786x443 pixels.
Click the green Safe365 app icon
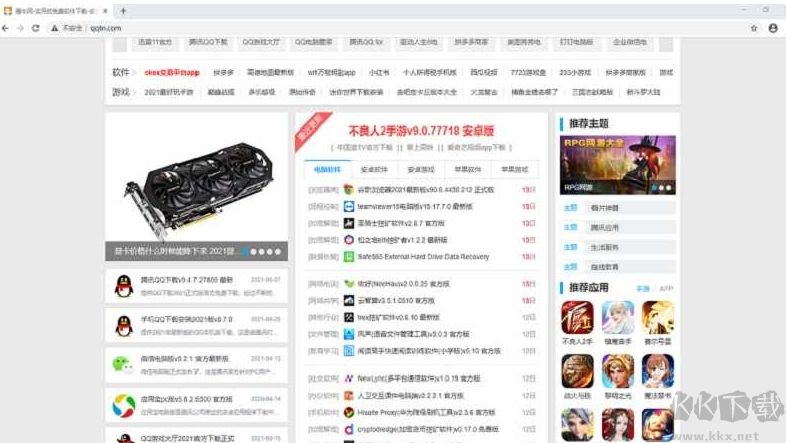(348, 257)
